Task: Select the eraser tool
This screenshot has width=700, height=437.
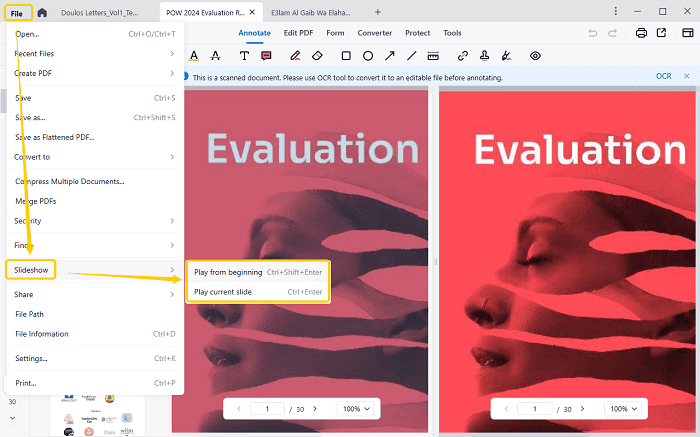Action: [318, 56]
